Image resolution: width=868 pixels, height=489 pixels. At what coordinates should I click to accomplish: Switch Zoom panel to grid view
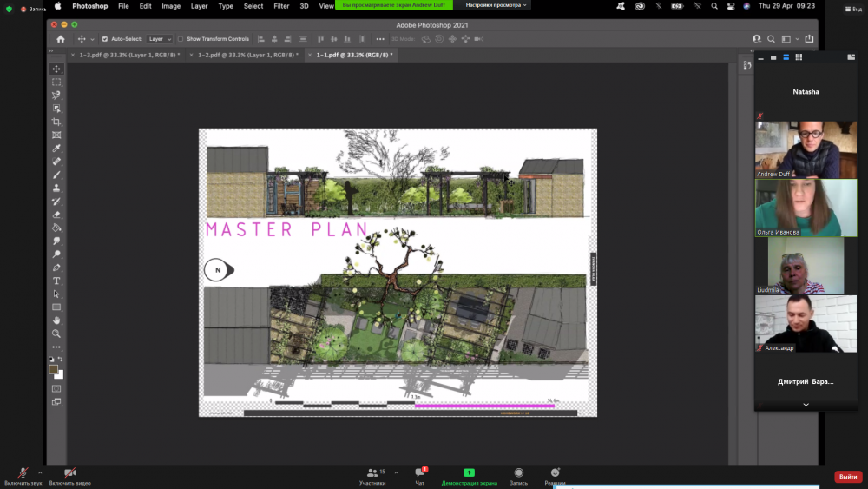pyautogui.click(x=799, y=57)
